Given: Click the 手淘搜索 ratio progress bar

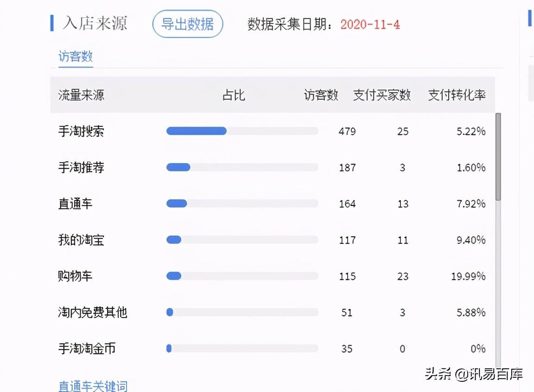Looking at the screenshot, I should point(242,131).
